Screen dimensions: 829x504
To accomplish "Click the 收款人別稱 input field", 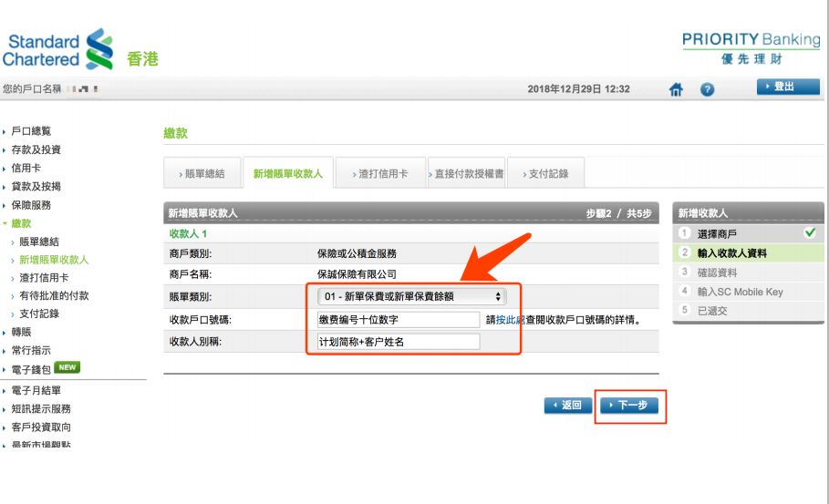I will click(399, 342).
